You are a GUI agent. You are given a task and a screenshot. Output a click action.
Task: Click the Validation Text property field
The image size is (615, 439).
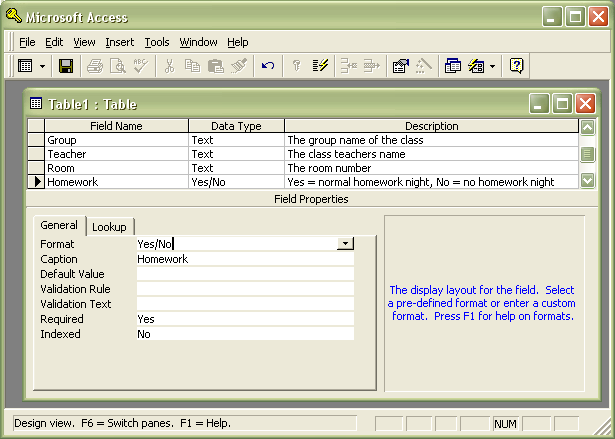point(245,304)
